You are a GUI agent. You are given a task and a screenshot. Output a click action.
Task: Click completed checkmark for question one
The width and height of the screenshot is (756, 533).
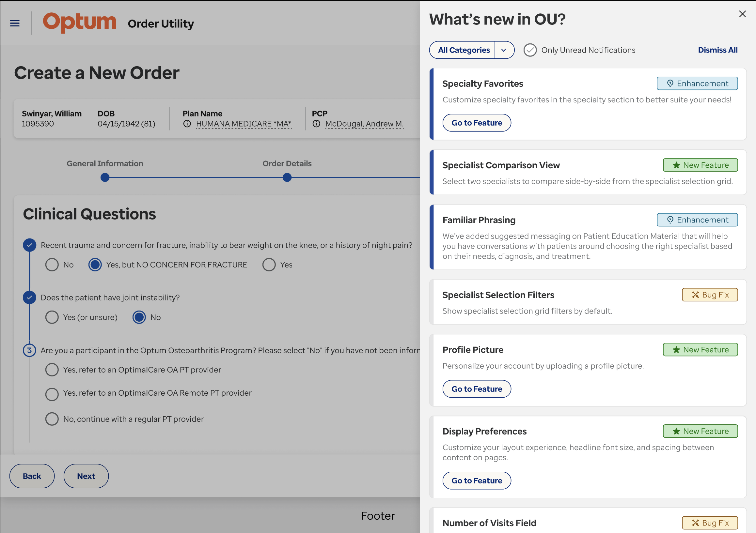(29, 245)
